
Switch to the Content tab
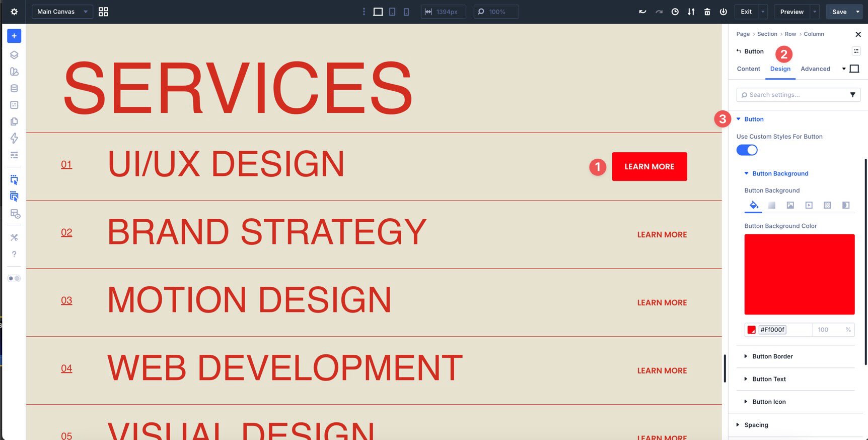point(748,69)
